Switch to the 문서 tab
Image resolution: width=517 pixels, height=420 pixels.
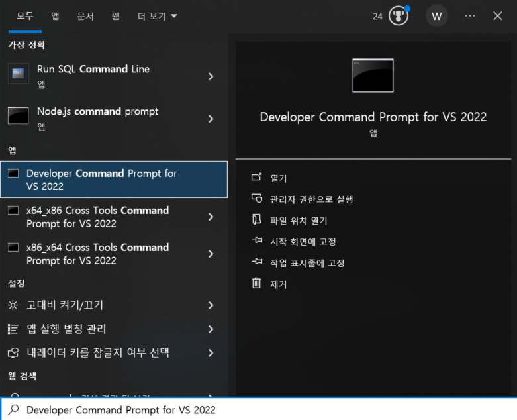pos(85,16)
